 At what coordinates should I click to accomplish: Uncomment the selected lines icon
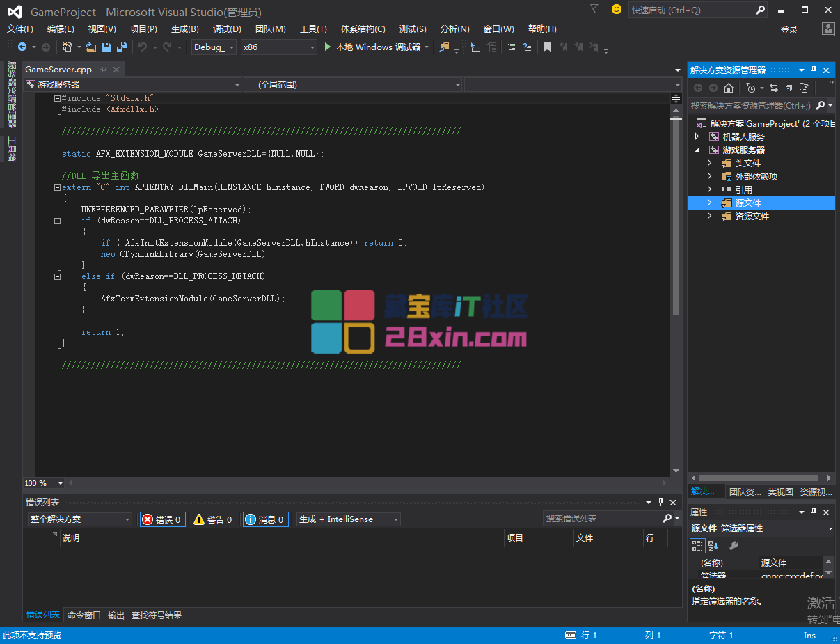pos(527,47)
